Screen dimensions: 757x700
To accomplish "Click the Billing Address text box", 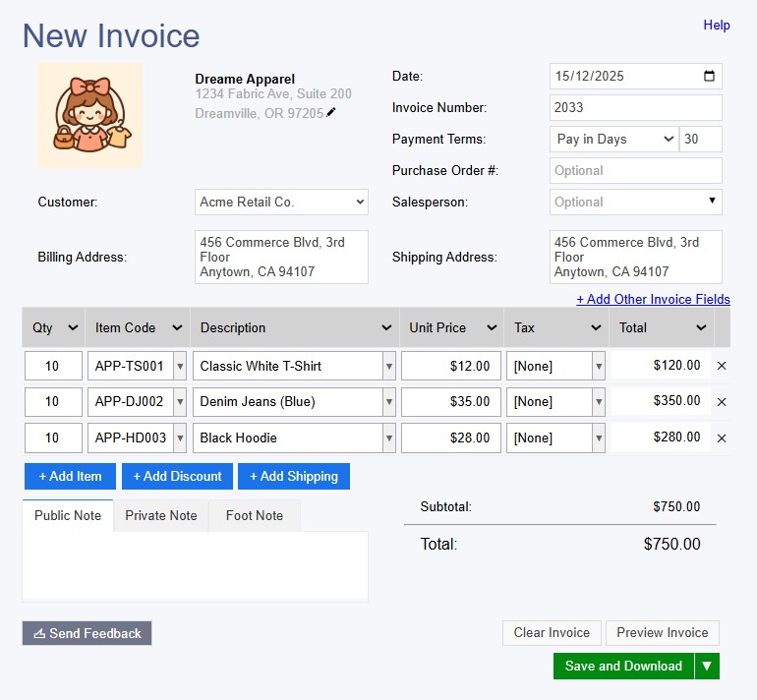I will (x=281, y=257).
